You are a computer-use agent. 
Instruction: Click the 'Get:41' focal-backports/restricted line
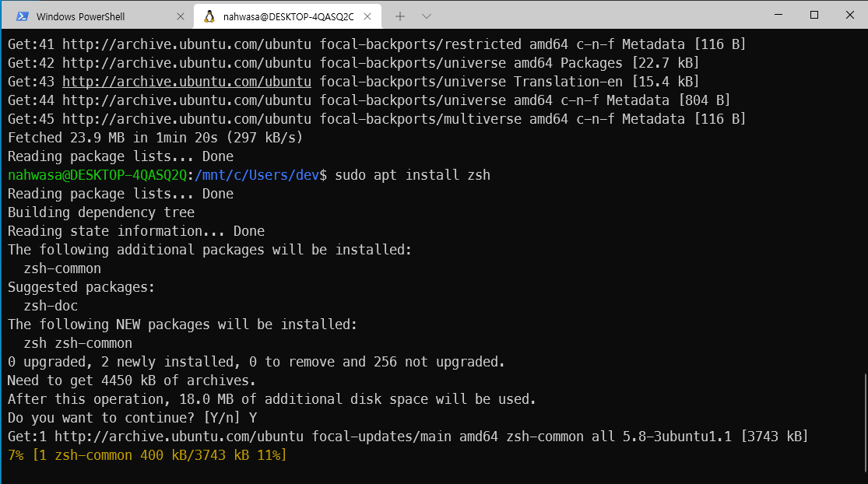[x=377, y=44]
